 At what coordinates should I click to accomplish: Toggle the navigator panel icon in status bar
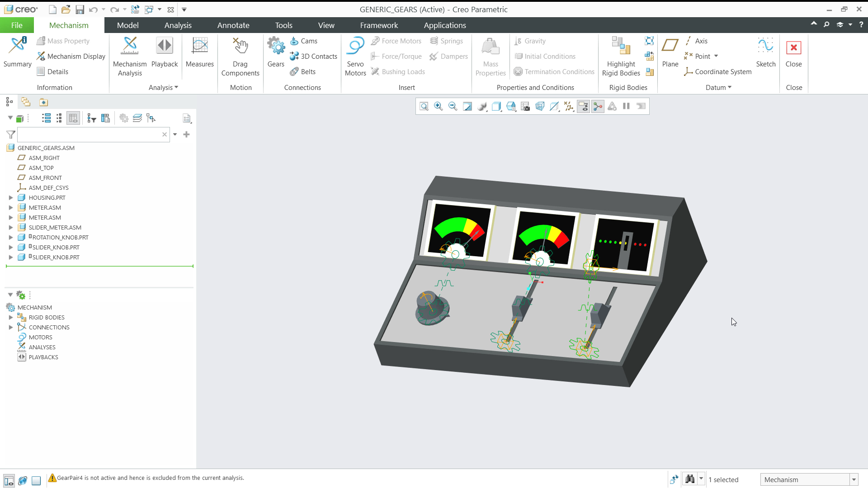(9, 480)
